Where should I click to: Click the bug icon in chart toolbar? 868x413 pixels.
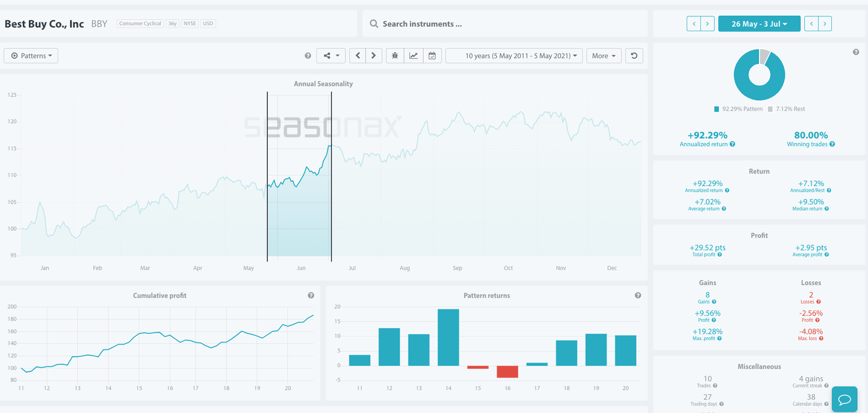tap(395, 56)
